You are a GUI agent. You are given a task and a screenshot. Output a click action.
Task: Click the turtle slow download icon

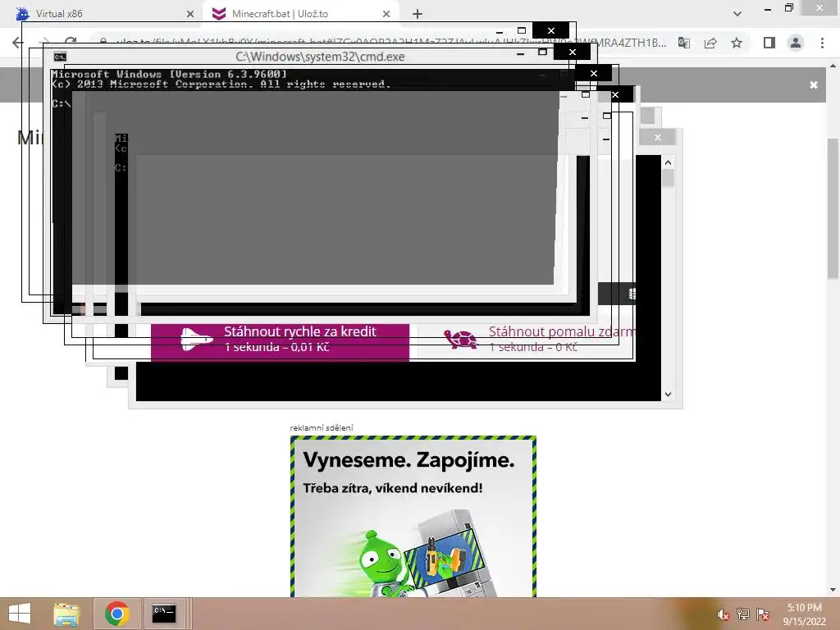(460, 339)
